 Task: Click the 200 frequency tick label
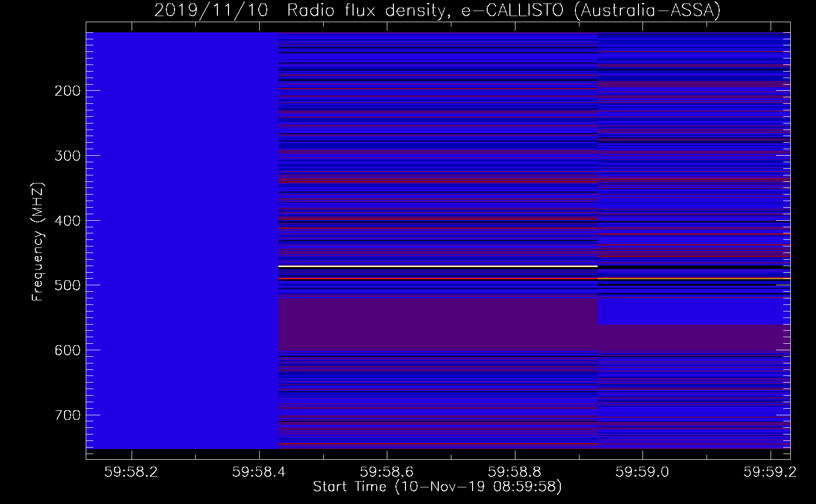pos(67,91)
